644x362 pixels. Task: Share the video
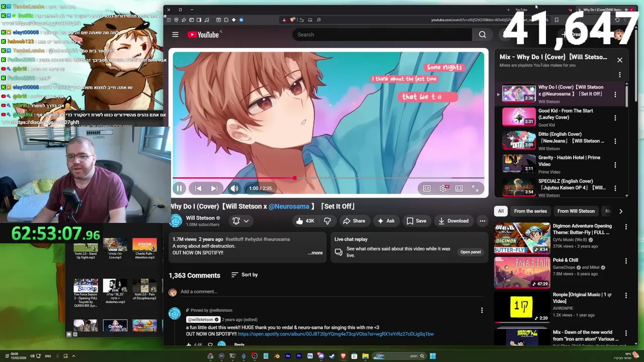[x=354, y=221]
